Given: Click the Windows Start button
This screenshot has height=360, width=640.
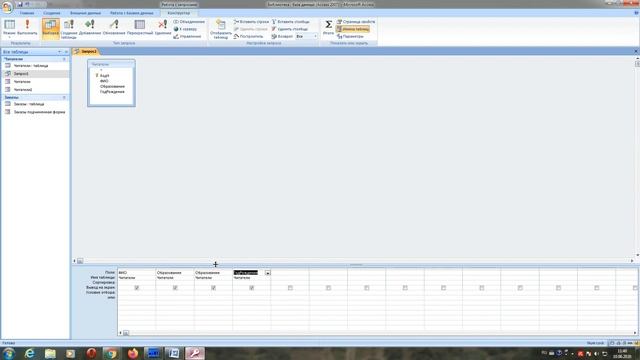Looking at the screenshot, I should tap(9, 353).
